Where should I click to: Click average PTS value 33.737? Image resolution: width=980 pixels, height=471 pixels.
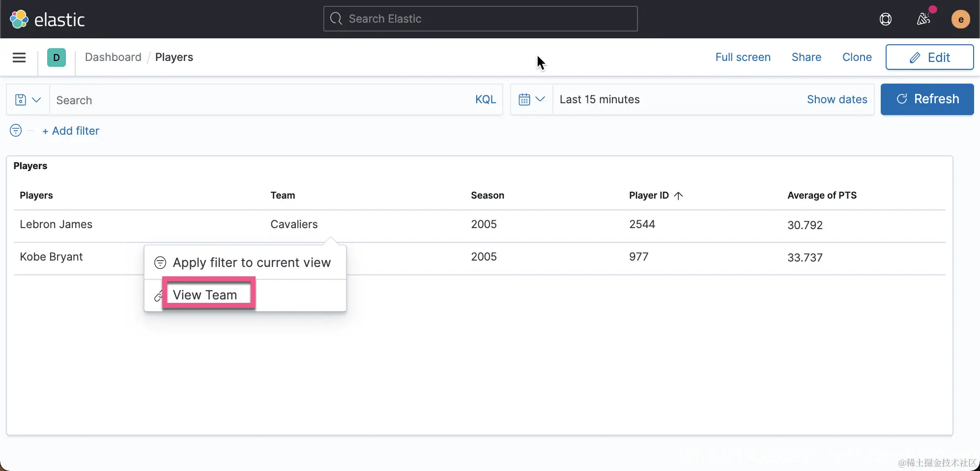point(805,258)
